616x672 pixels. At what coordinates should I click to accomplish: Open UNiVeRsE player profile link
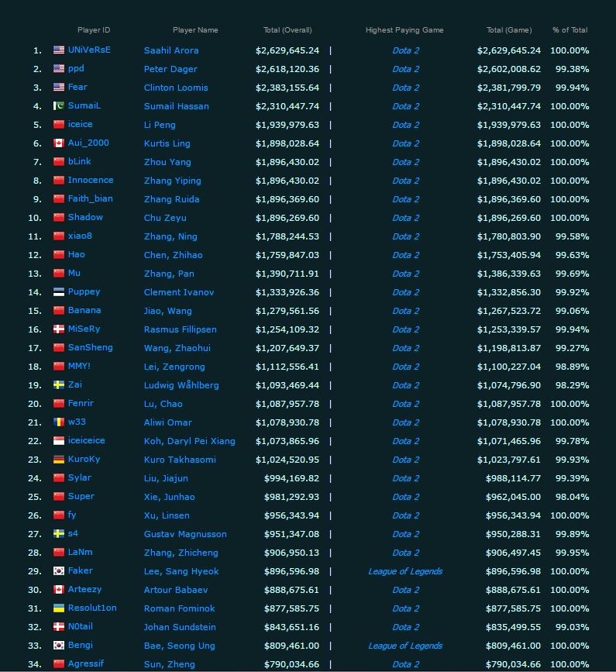tap(89, 50)
